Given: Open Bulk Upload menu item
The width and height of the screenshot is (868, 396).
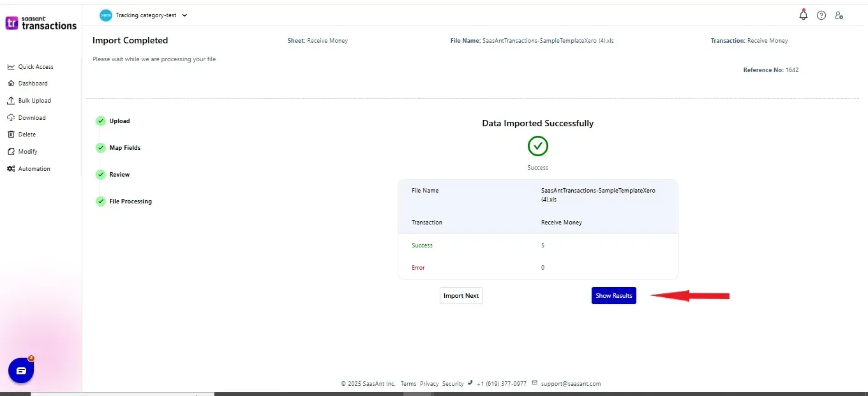Looking at the screenshot, I should (x=34, y=101).
